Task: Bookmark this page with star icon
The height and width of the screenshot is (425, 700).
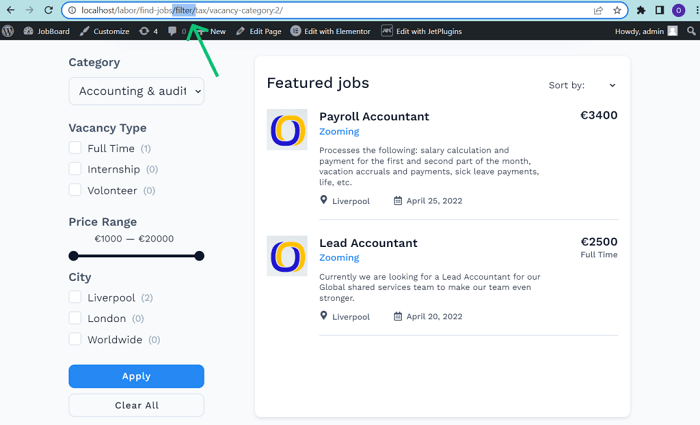Action: tap(617, 10)
